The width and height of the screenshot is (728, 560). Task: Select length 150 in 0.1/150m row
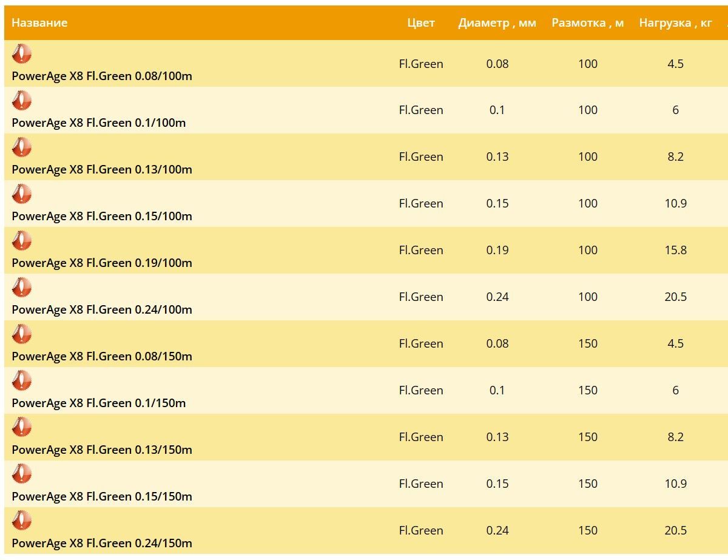tap(588, 391)
